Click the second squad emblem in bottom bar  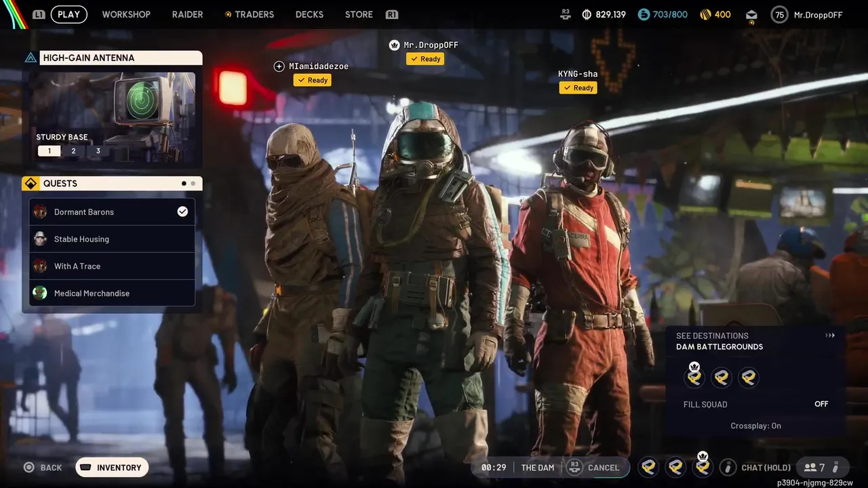(x=675, y=467)
